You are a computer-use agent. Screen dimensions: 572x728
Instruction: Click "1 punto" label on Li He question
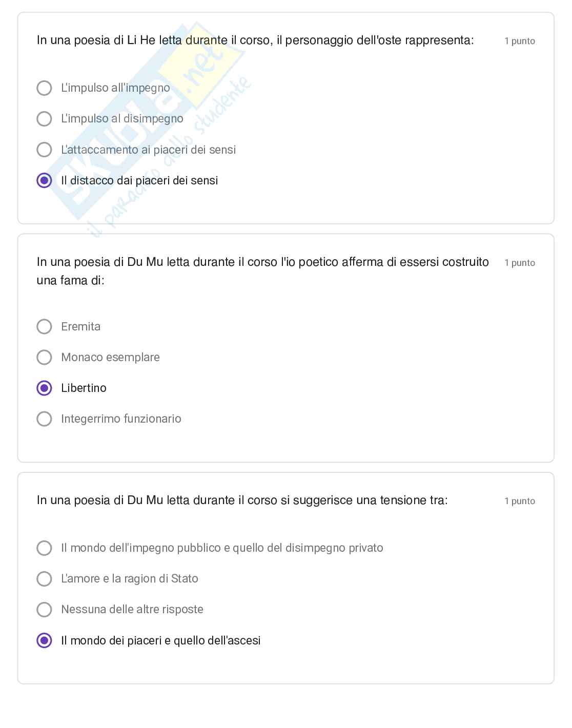(519, 41)
